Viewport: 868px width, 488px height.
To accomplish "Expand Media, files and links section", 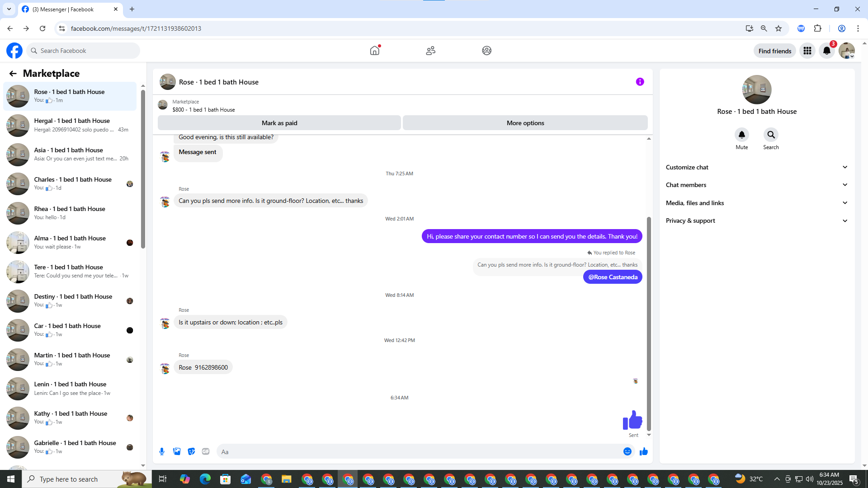I will [756, 203].
